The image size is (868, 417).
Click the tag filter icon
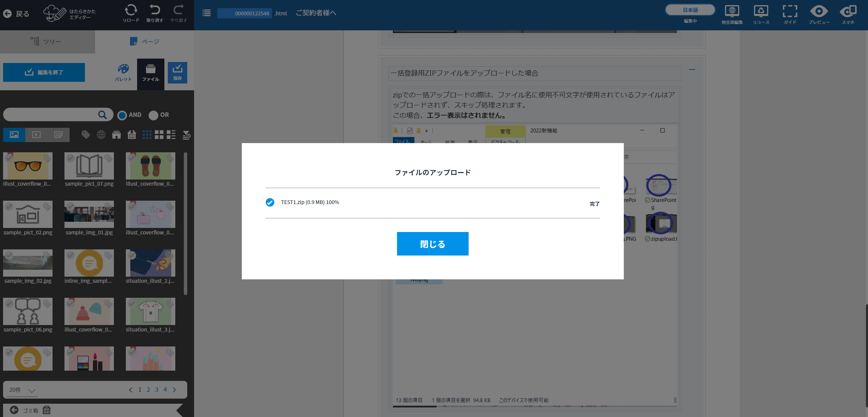click(x=86, y=135)
